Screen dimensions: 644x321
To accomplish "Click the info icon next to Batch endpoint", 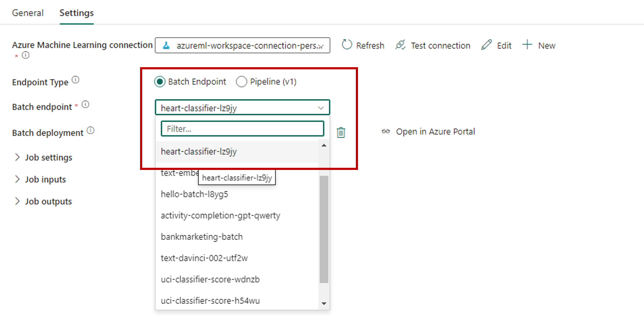I will pos(85,105).
